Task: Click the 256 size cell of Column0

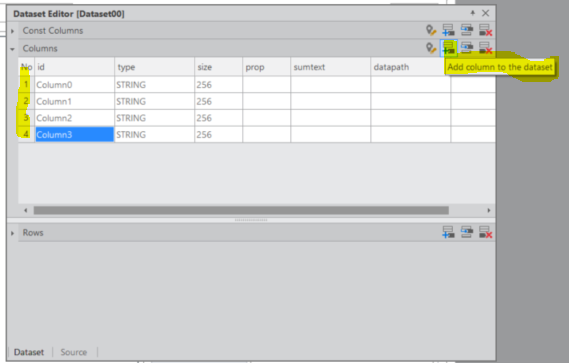Action: click(218, 85)
